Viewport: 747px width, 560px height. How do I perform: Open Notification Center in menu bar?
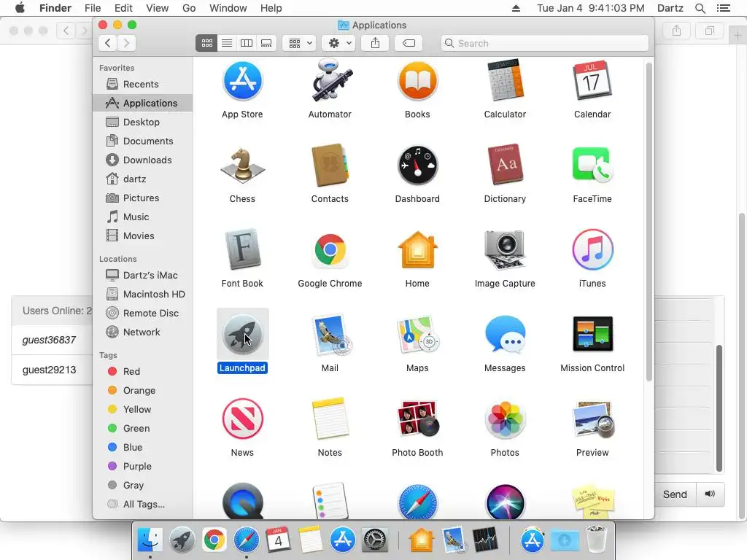coord(723,8)
